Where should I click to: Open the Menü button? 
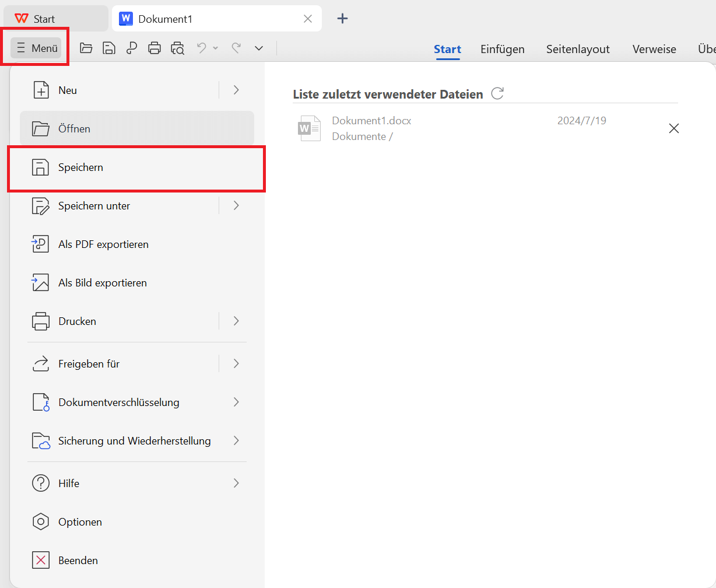[36, 48]
